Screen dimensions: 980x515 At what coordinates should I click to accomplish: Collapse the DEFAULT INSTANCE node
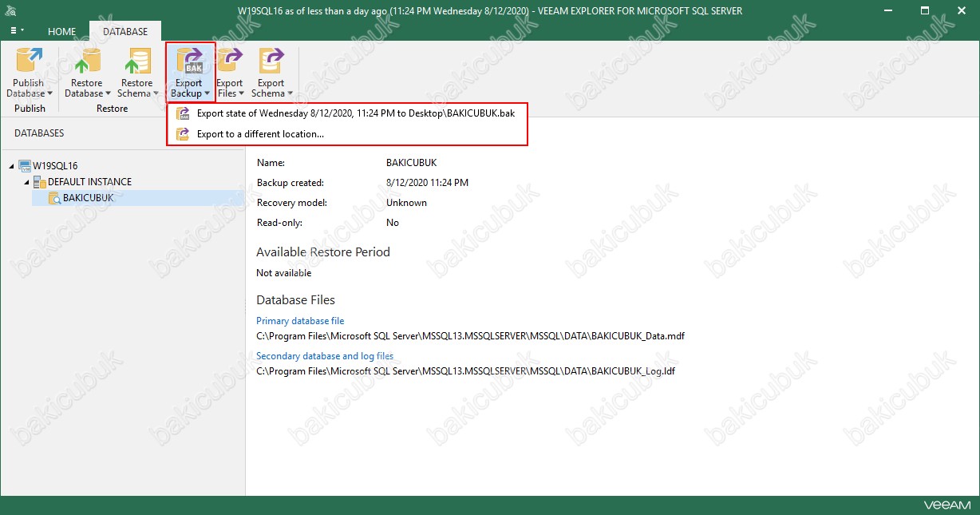click(x=26, y=182)
